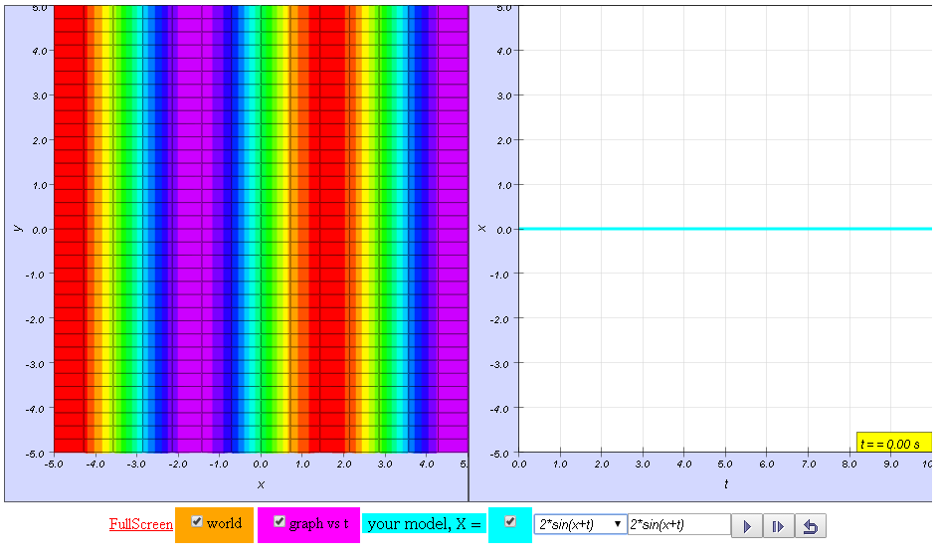Toggle the graph vs t checkbox
Viewport: 941px width, 560px height.
(280, 522)
